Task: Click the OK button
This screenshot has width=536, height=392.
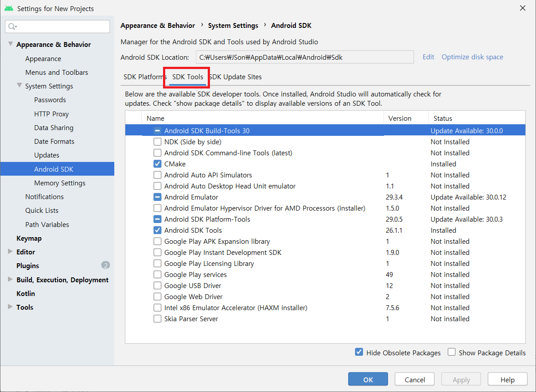Action: [368, 380]
